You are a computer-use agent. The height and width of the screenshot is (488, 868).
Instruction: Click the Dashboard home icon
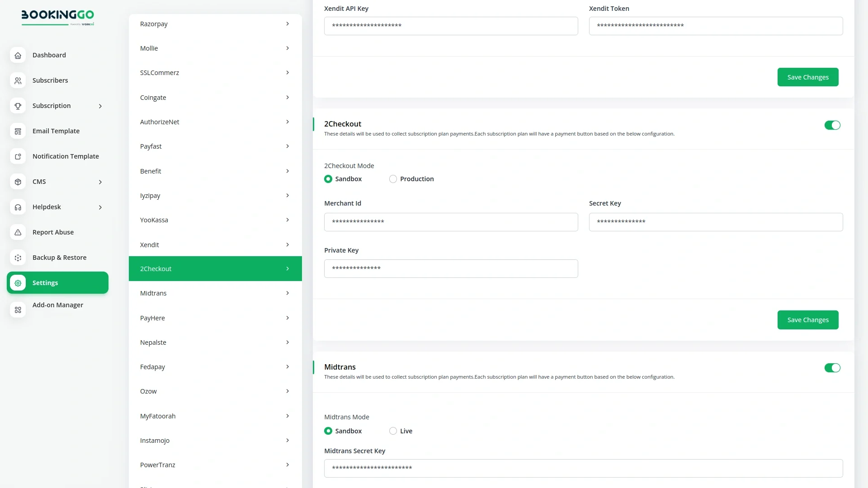click(x=18, y=55)
